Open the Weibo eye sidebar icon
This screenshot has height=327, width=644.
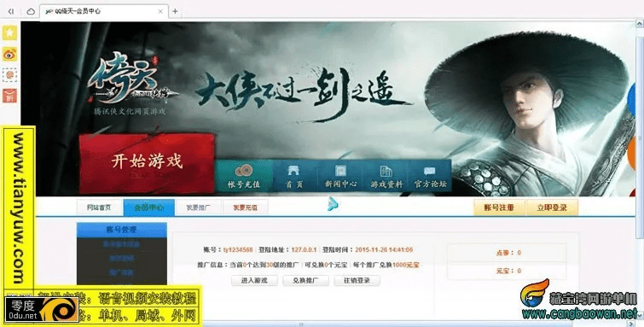tap(10, 54)
